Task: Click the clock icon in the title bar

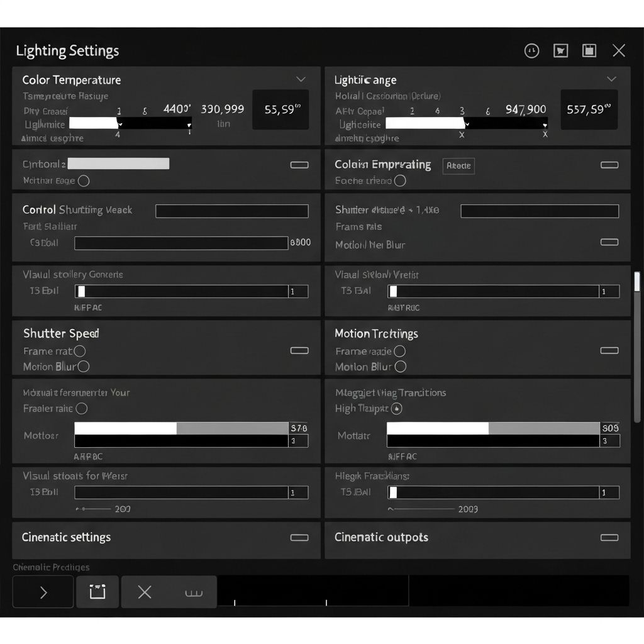Action: (x=531, y=51)
